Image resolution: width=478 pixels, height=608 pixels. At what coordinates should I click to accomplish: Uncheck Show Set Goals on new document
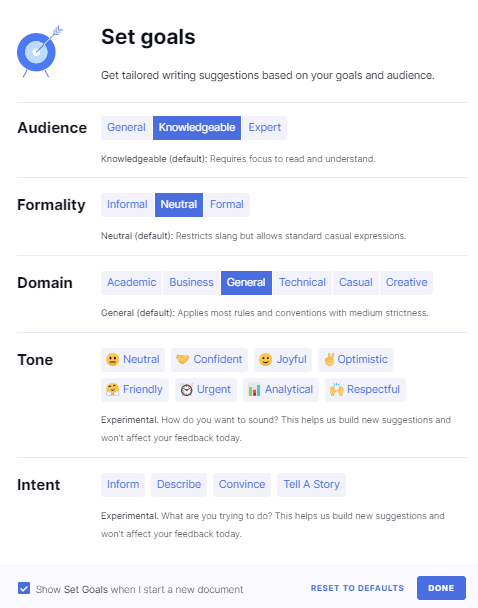click(x=24, y=588)
